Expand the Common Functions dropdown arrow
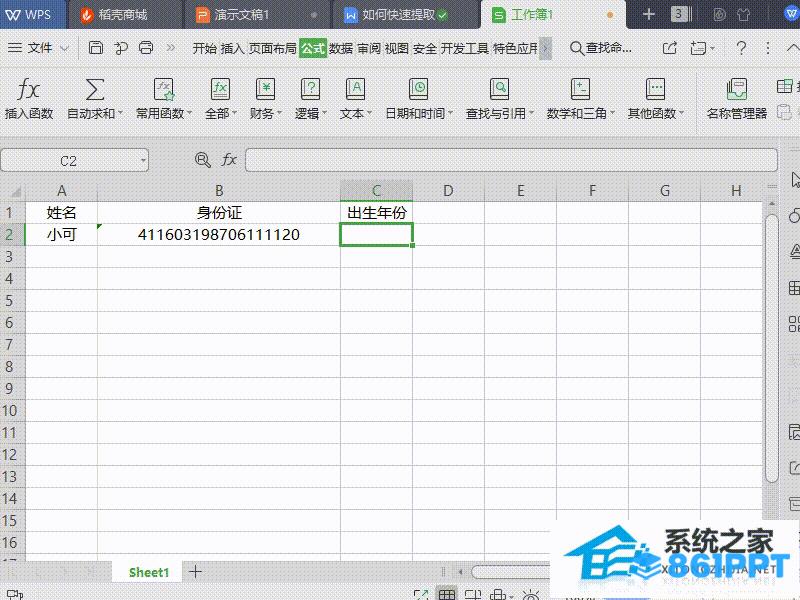The image size is (800, 600). pos(189,113)
